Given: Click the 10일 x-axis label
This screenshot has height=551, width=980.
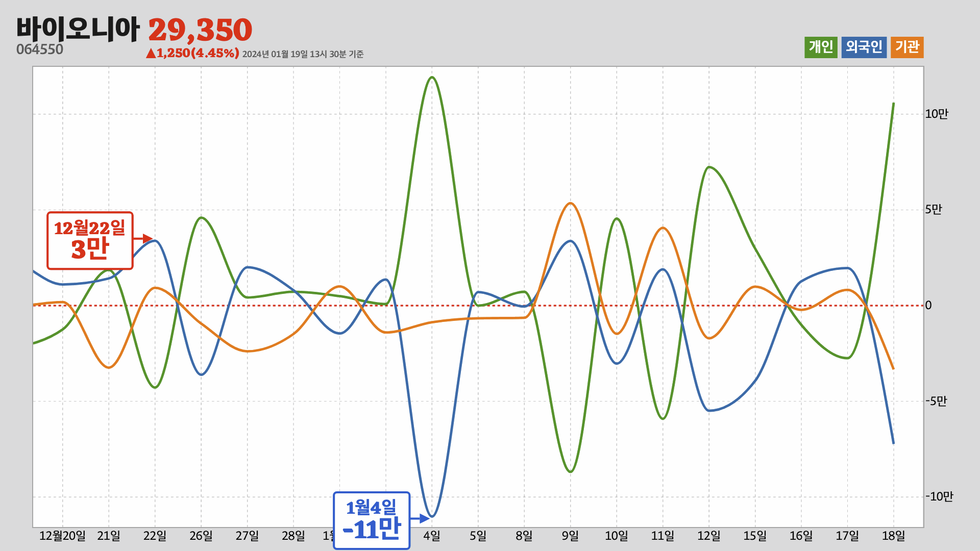Looking at the screenshot, I should pos(617,536).
